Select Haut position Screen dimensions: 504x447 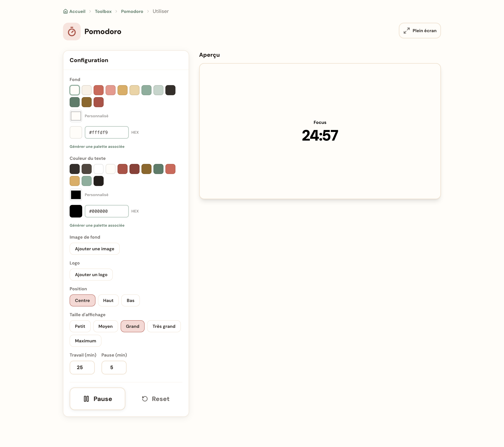point(108,301)
